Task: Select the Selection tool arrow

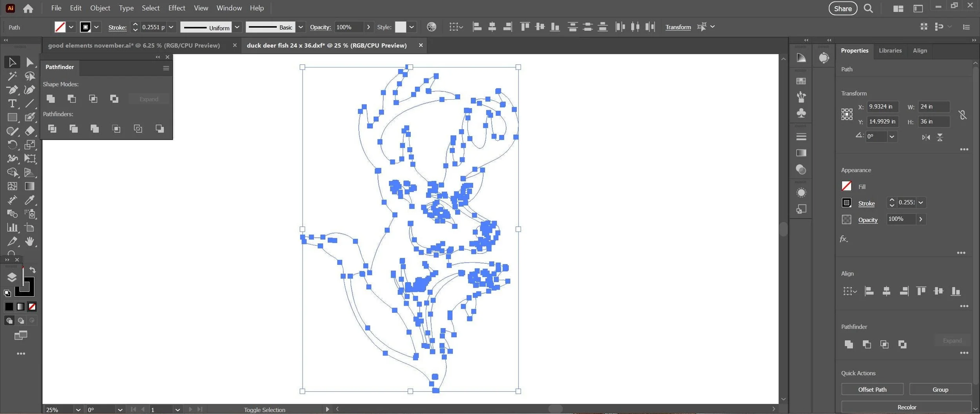Action: tap(12, 62)
